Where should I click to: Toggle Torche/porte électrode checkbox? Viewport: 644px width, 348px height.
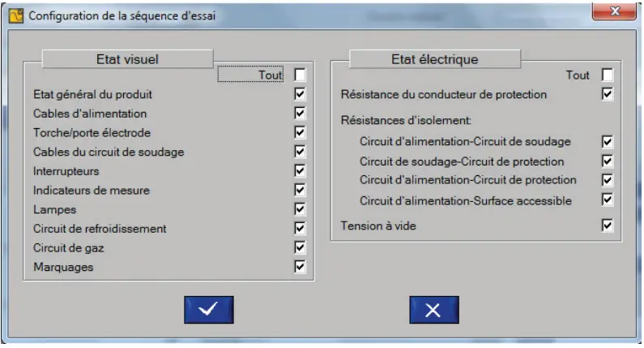point(300,132)
